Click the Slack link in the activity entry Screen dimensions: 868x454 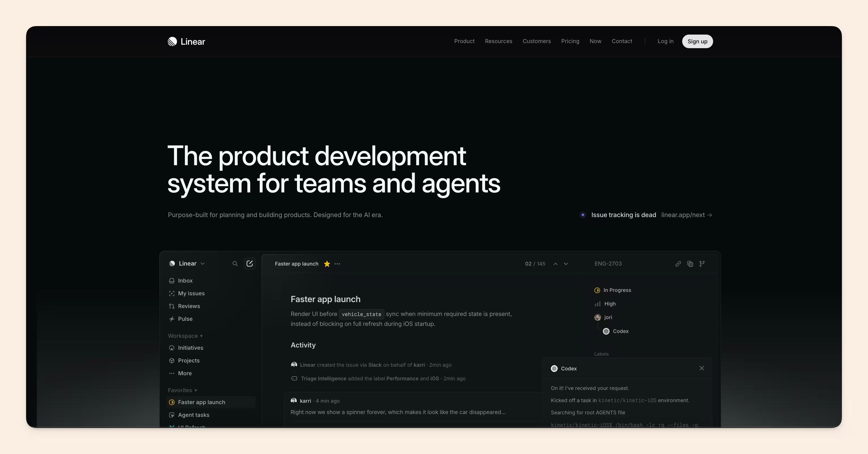[375, 365]
